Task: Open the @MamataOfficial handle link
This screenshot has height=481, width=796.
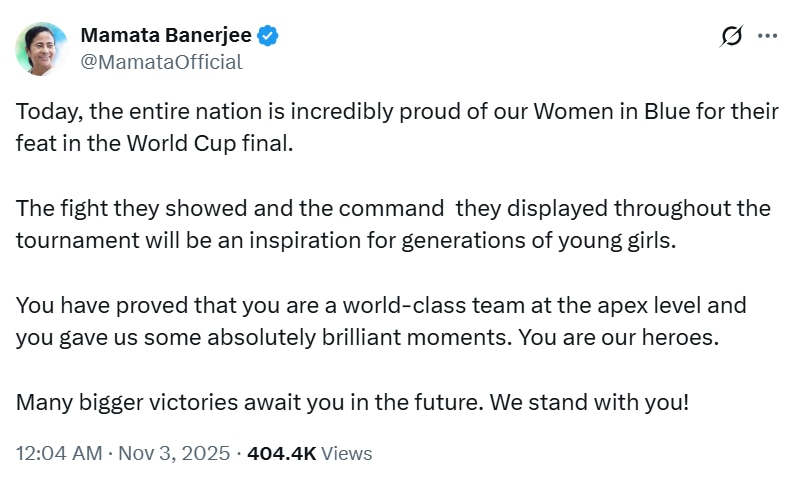Action: [161, 62]
